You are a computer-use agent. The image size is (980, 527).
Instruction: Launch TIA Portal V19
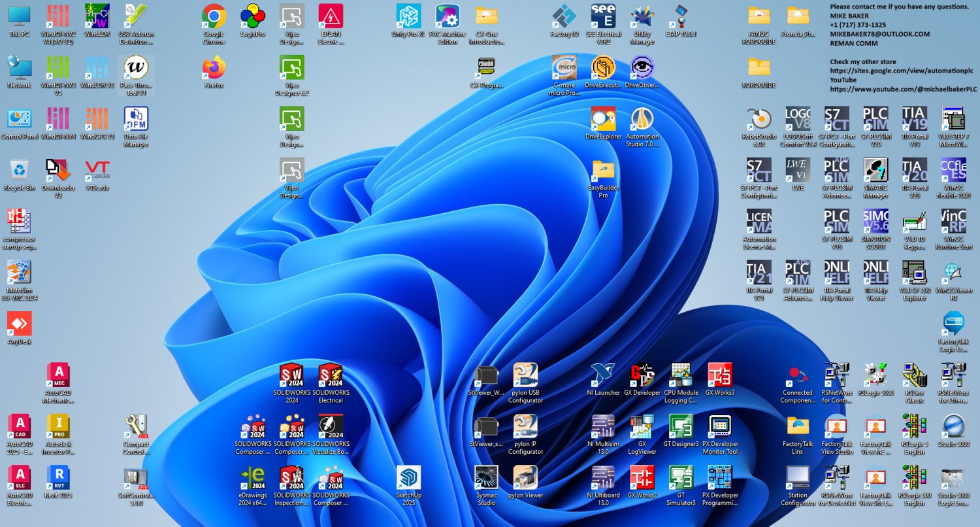pyautogui.click(x=915, y=127)
